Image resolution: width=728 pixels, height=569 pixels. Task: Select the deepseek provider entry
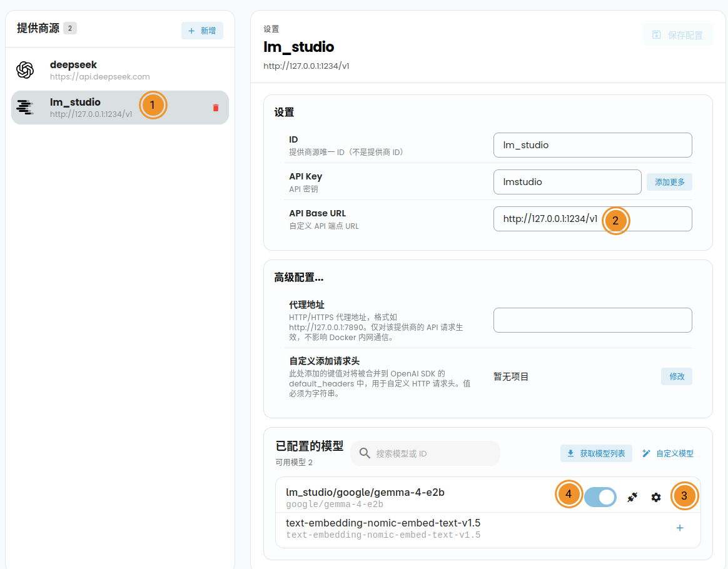point(120,70)
